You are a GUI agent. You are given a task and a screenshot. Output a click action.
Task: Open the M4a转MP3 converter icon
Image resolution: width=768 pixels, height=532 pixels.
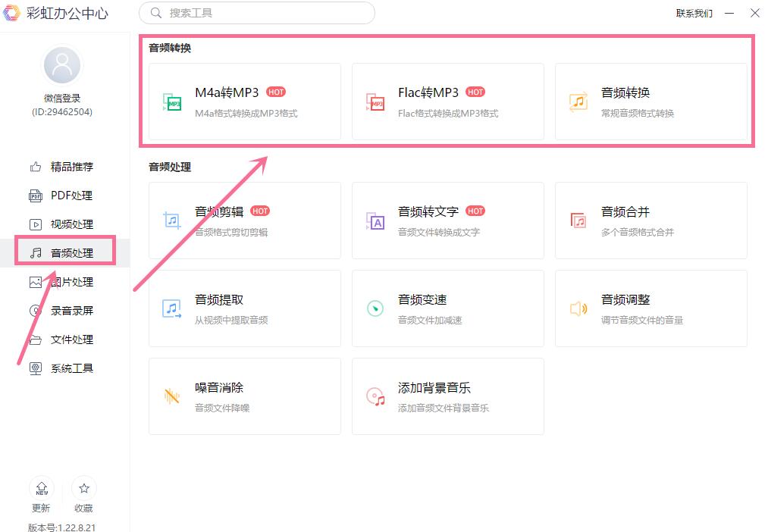[172, 102]
